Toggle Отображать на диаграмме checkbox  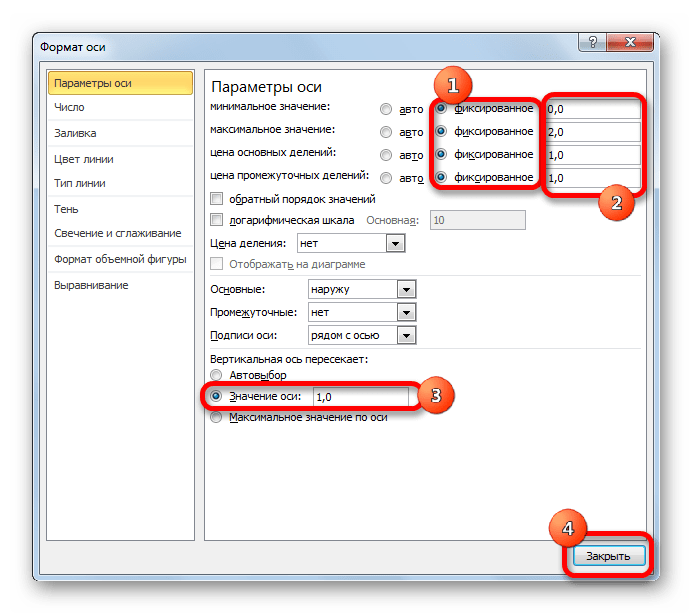[217, 264]
